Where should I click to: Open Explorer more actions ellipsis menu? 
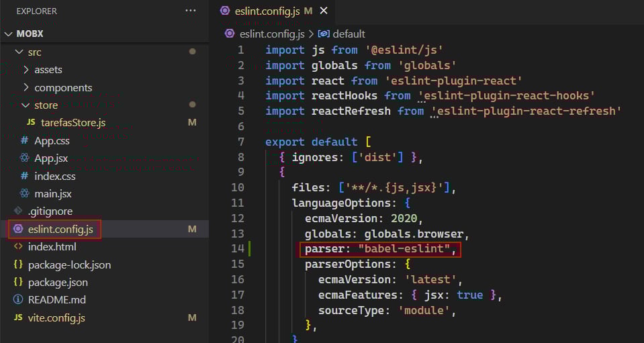click(x=191, y=11)
